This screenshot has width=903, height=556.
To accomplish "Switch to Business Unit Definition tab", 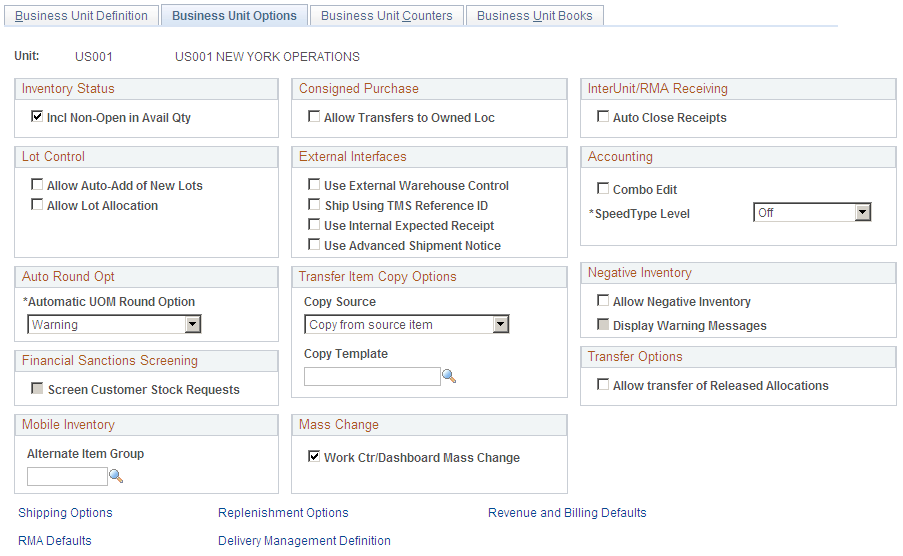I will [81, 16].
